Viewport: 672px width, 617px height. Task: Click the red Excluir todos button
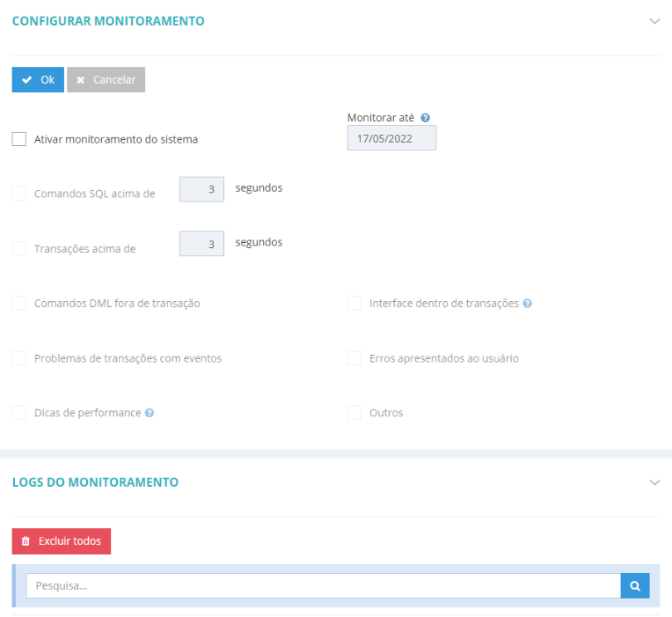(x=62, y=541)
